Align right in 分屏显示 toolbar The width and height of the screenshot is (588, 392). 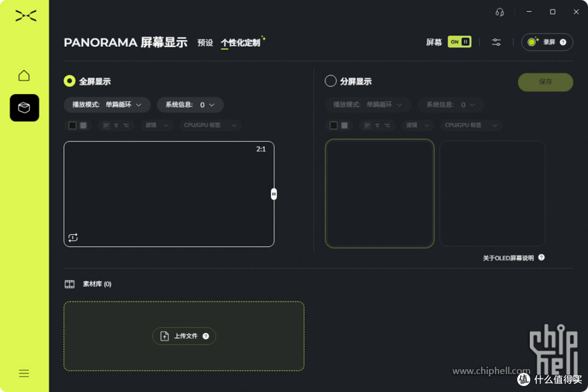[387, 125]
